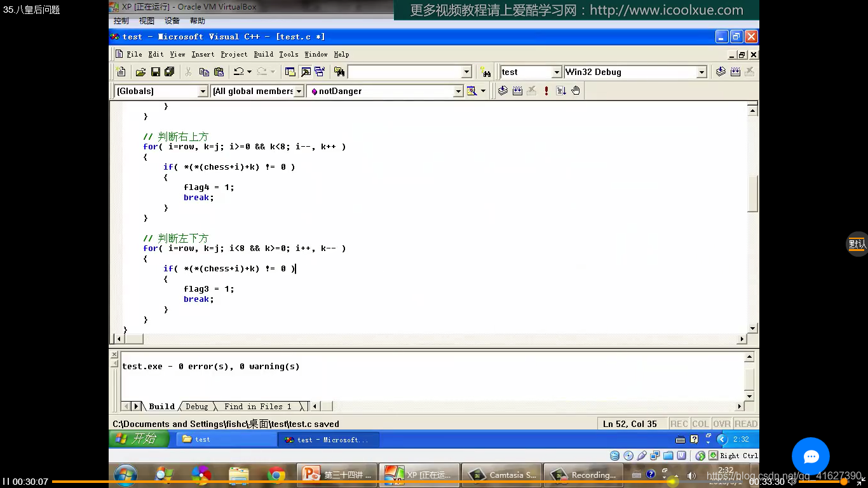868x488 pixels.
Task: Click the flag3 = 1; code line
Action: (209, 289)
